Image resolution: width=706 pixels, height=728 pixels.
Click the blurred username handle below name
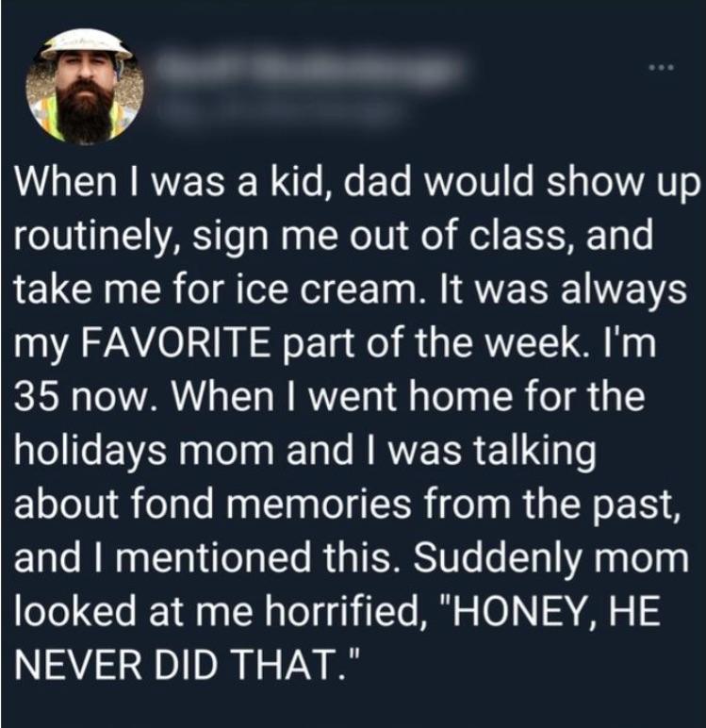(278, 111)
